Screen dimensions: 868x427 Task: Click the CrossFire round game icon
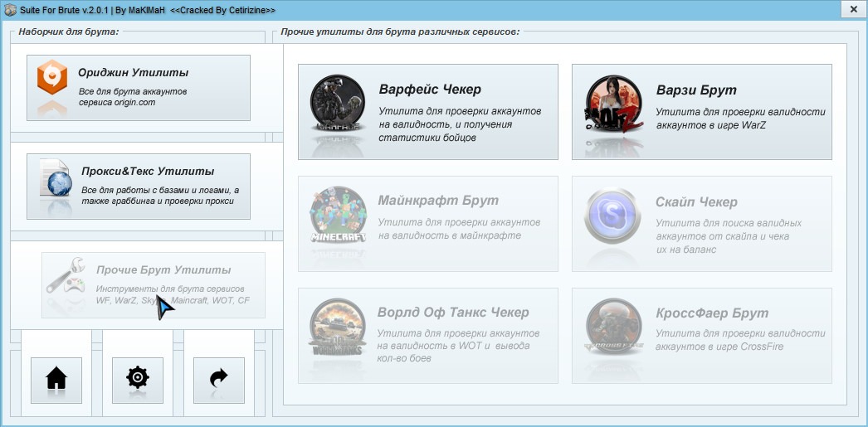point(613,326)
